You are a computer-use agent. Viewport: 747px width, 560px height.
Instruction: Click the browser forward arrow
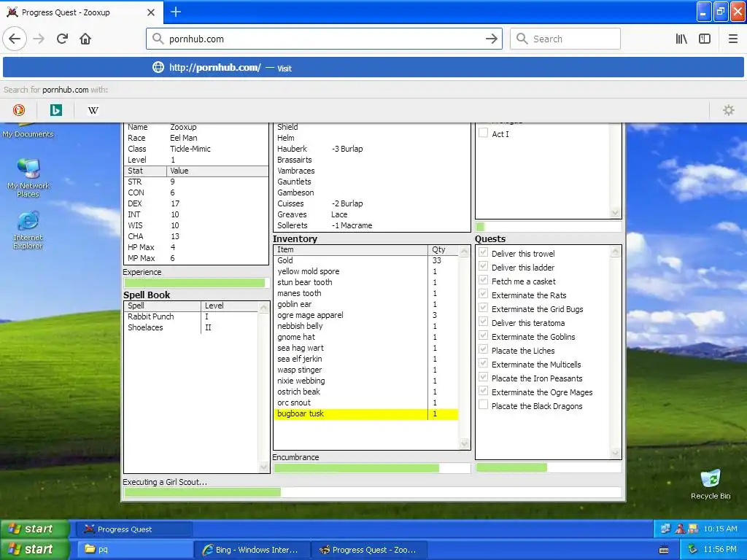(39, 39)
